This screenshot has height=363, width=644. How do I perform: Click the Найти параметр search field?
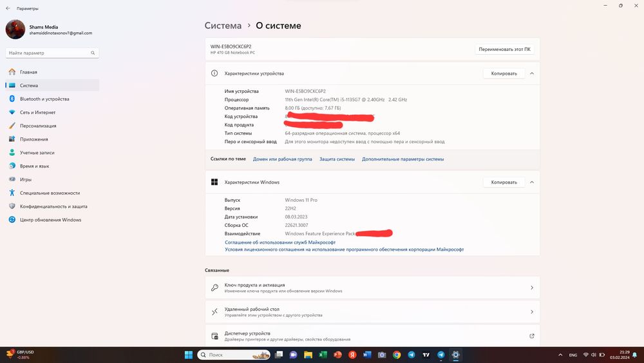(x=52, y=53)
